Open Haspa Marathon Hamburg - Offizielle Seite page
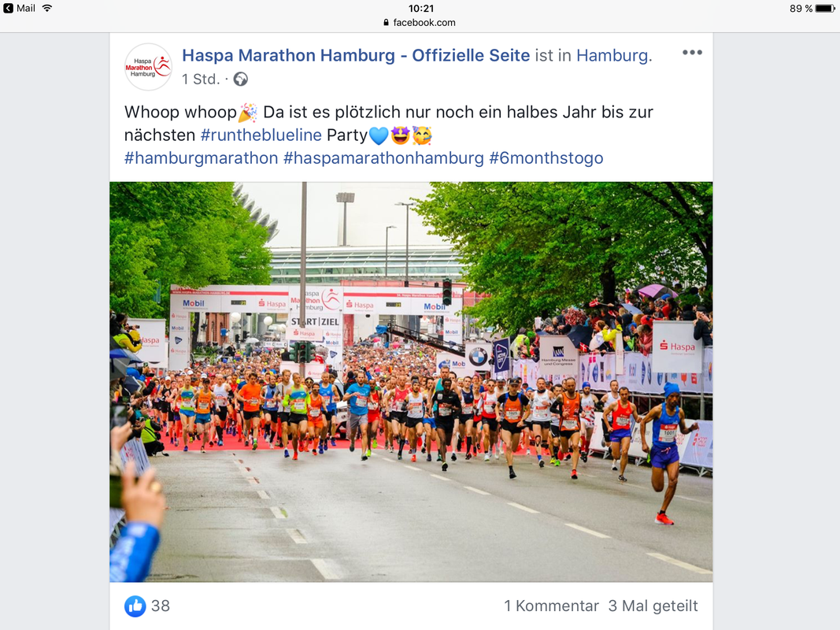 (x=356, y=55)
